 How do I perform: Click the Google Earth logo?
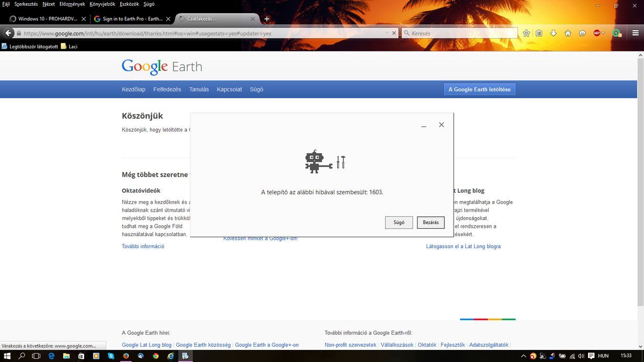pyautogui.click(x=162, y=67)
